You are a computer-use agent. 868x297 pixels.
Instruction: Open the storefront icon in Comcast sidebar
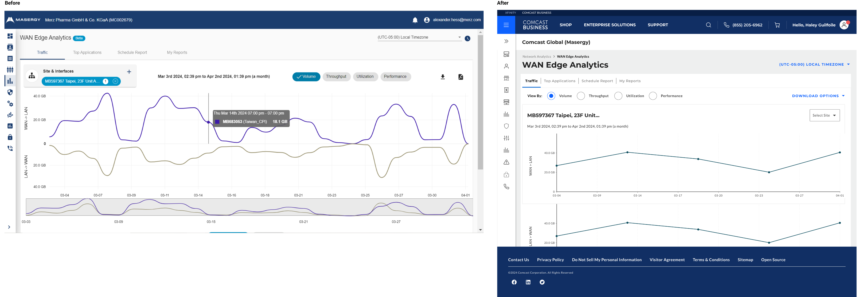click(507, 78)
